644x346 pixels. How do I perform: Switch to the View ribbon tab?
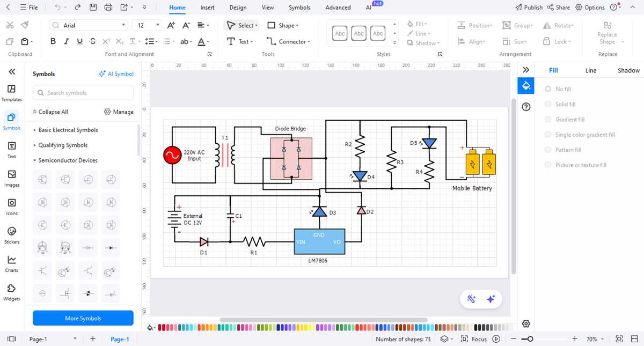267,8
